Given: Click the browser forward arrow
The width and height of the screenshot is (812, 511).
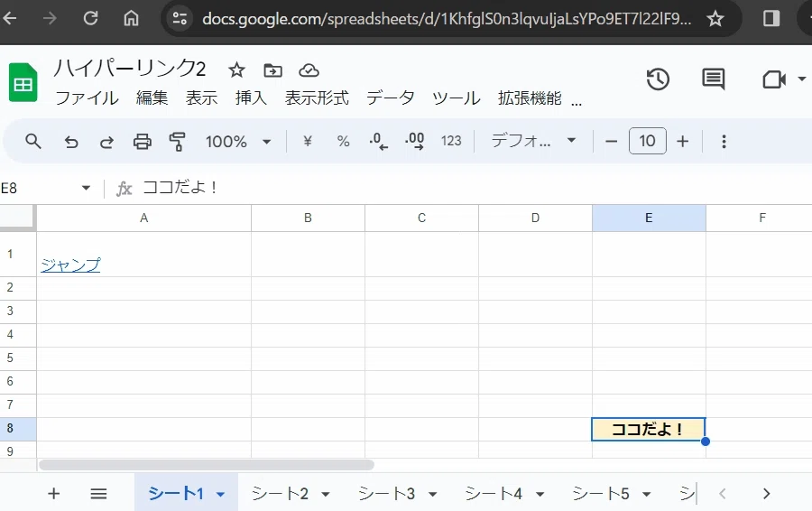Looking at the screenshot, I should (x=50, y=19).
